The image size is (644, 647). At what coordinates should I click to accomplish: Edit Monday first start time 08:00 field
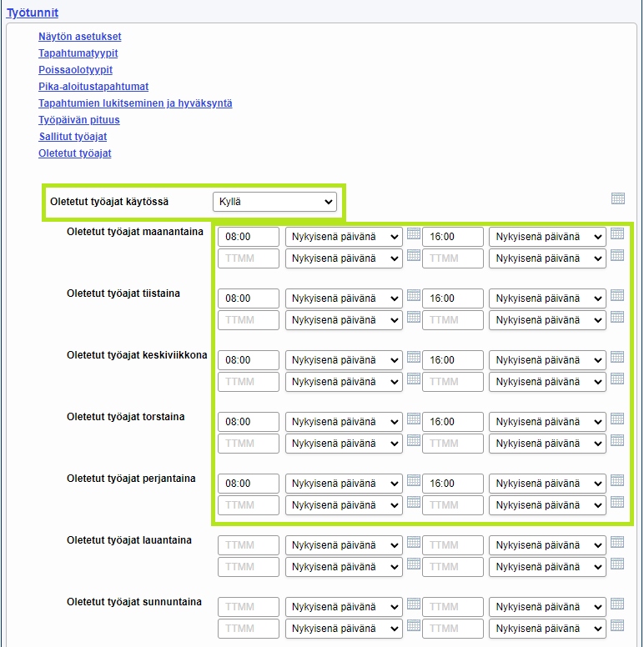249,237
